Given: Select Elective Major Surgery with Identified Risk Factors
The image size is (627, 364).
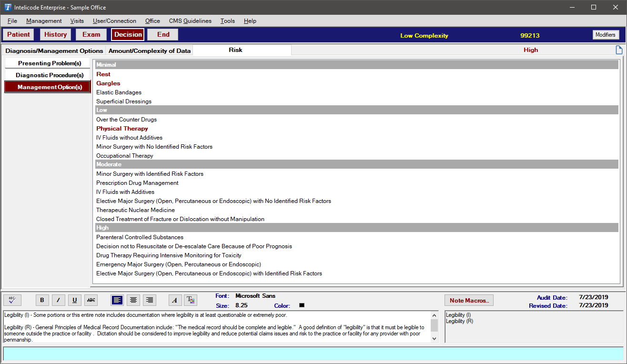Looking at the screenshot, I should point(209,273).
